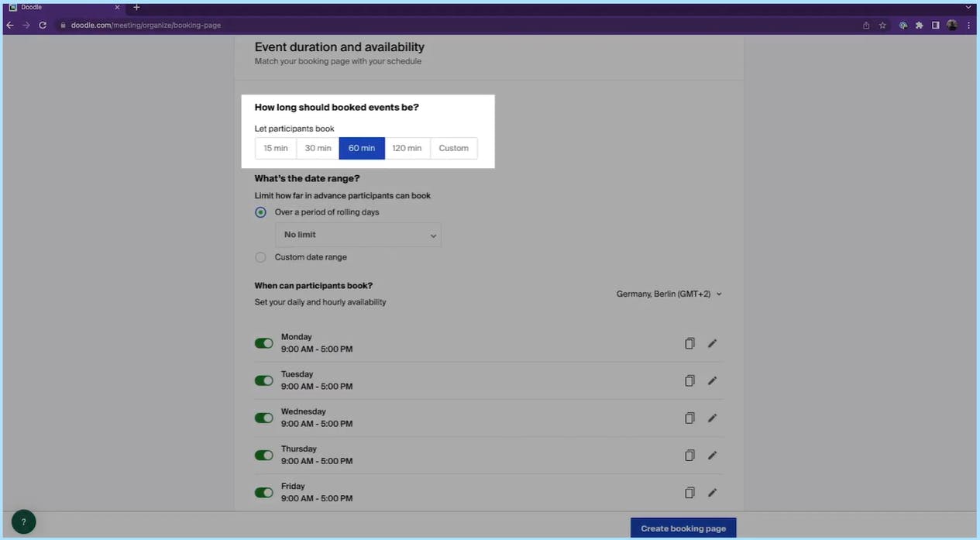This screenshot has height=540, width=980.
Task: Open the Chrome three-dot menu
Action: pos(968,25)
